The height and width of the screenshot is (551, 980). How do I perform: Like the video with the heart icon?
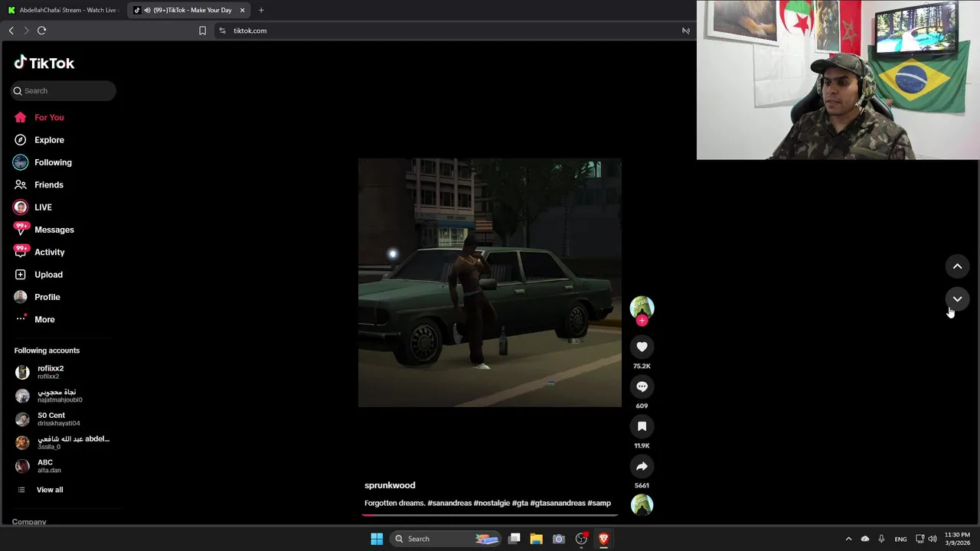click(642, 347)
